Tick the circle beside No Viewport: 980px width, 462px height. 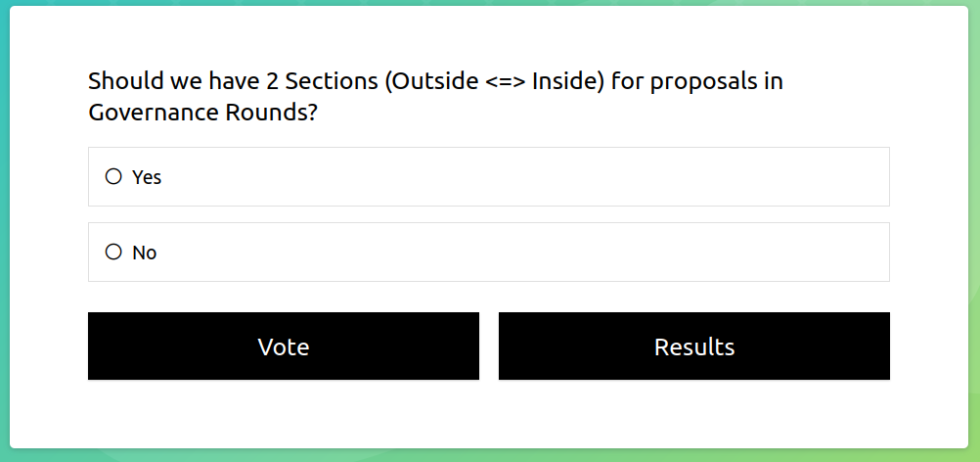click(113, 253)
